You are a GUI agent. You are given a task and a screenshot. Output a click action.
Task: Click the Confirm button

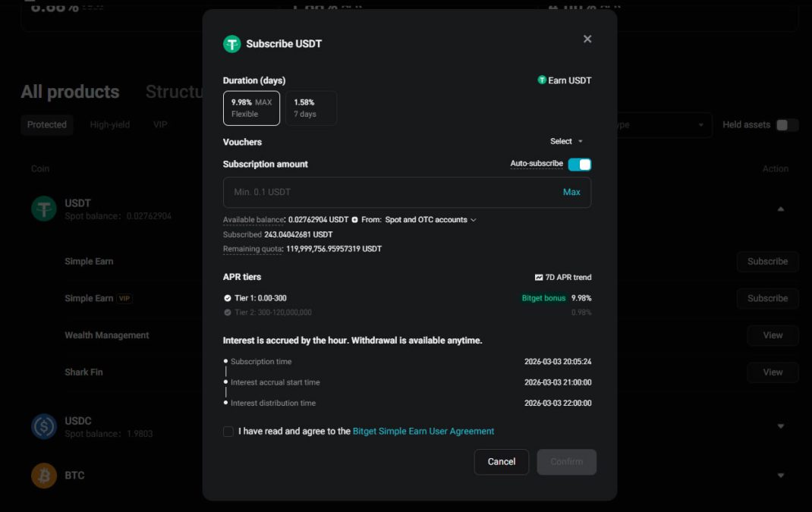567,462
